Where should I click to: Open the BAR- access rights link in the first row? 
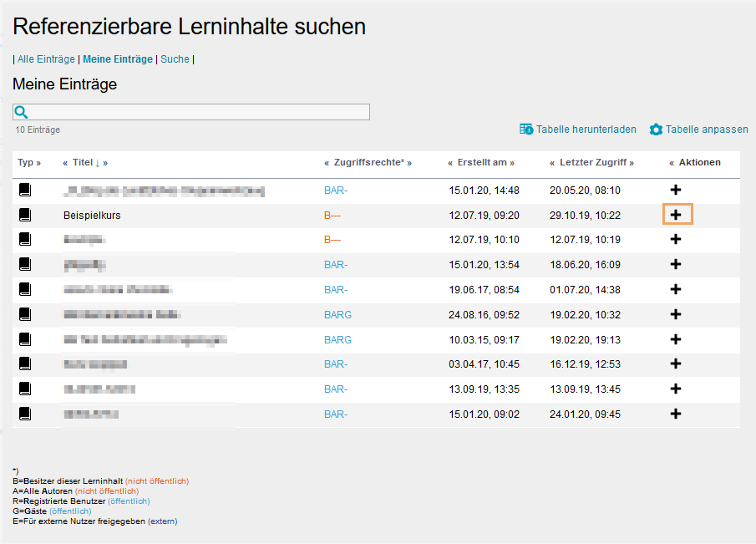click(336, 190)
